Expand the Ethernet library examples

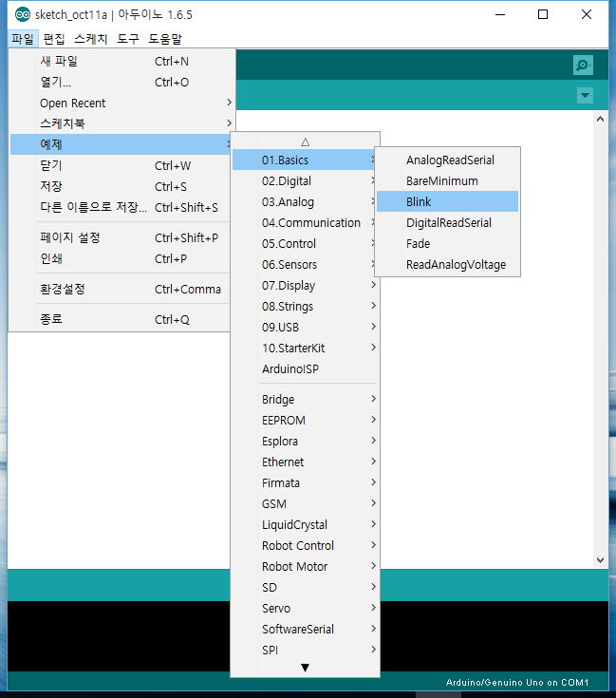click(305, 462)
